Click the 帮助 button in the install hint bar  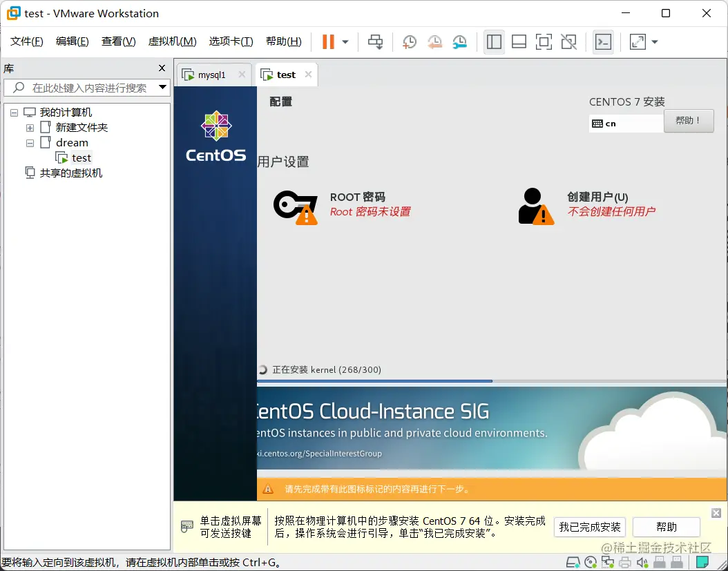(x=667, y=528)
